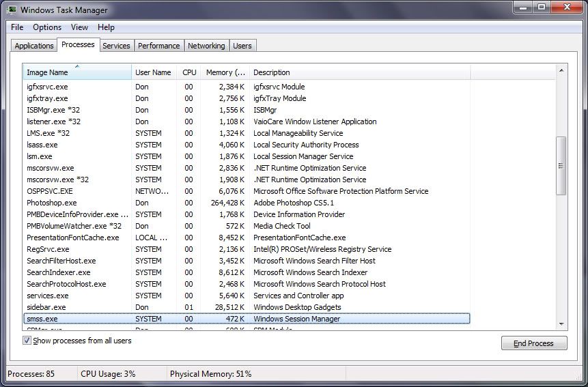Toggle Show processes from all users checkbox
This screenshot has width=588, height=387.
tap(27, 340)
